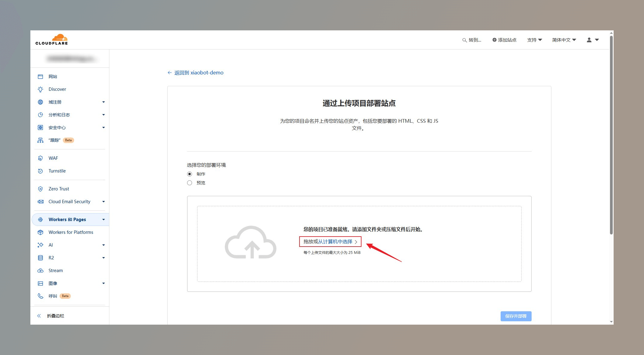Viewport: 644px width, 355px height.
Task: Click the 安全中心 icon
Action: [40, 128]
